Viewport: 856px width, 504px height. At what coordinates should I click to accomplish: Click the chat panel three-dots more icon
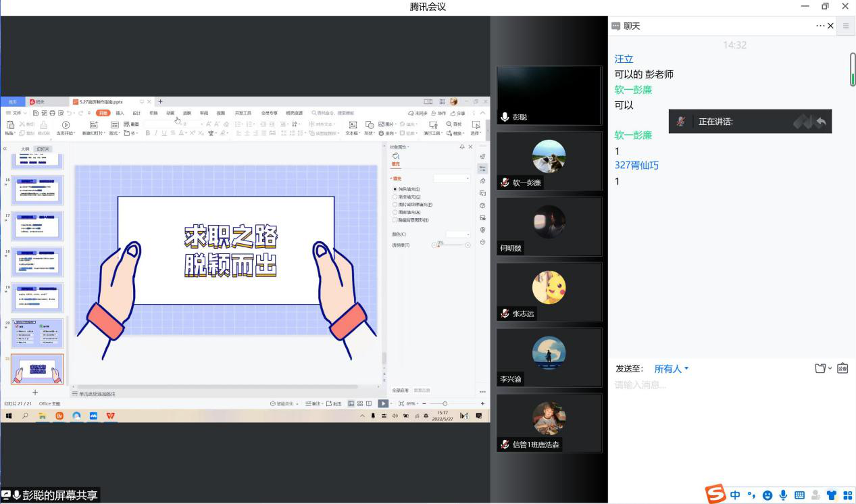point(820,26)
